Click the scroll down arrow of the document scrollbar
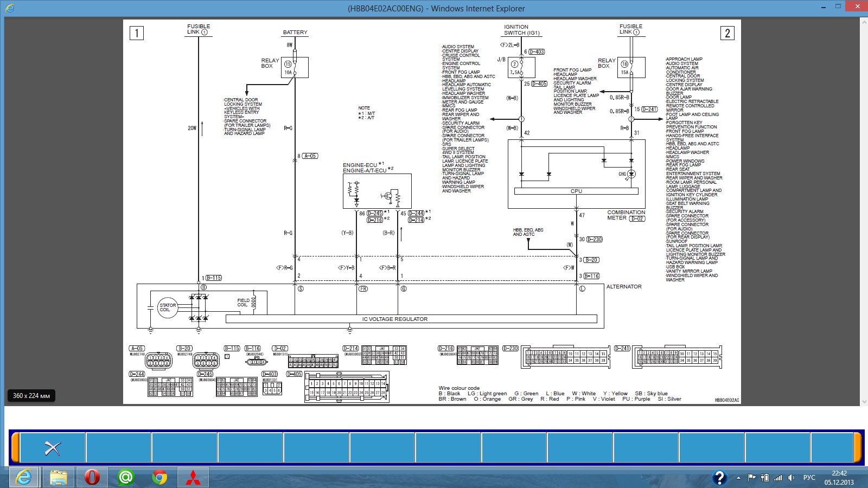This screenshot has height=488, width=868. [864, 402]
